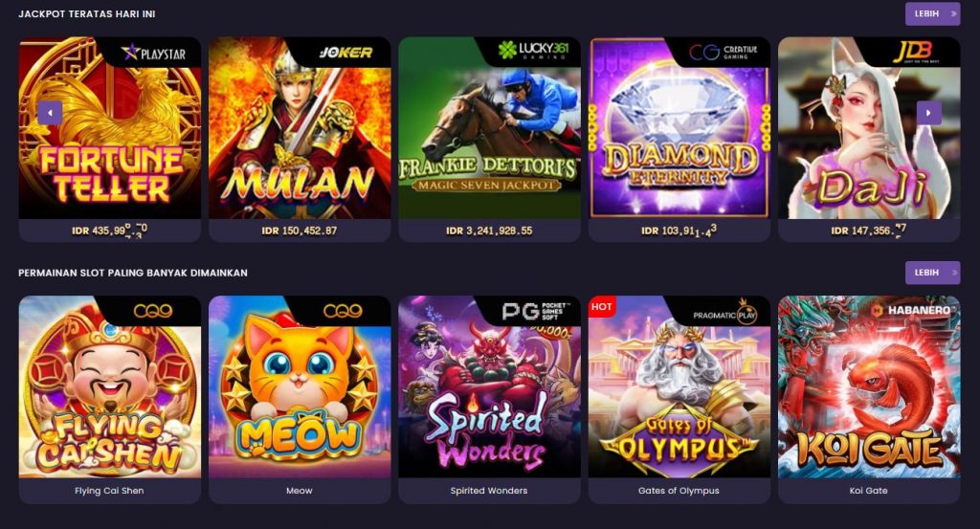Click the Habanero provider logo

[x=911, y=310]
